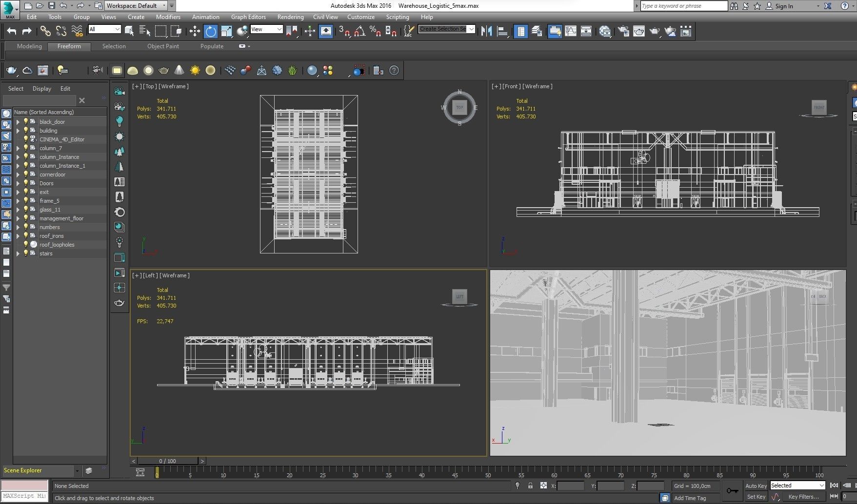Click the time slider next-frame arrow
Viewport: 857px width, 504px height.
click(202, 461)
